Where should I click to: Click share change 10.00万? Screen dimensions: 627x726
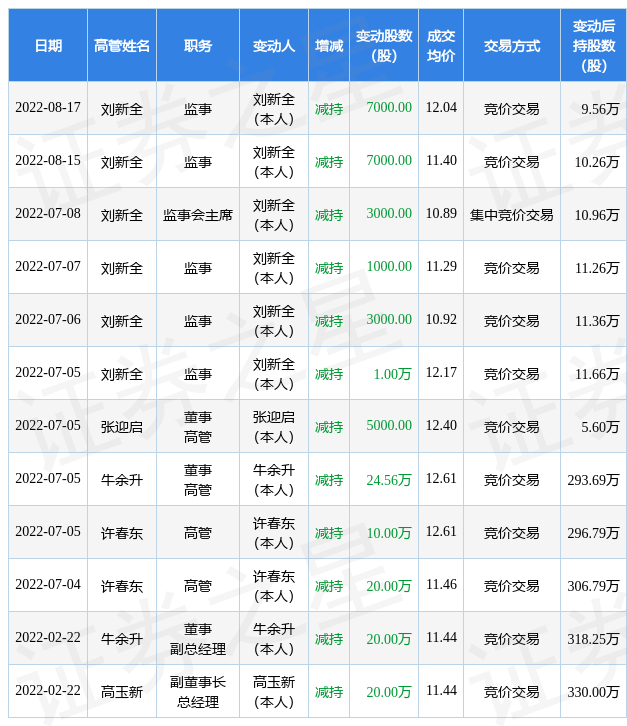point(389,533)
